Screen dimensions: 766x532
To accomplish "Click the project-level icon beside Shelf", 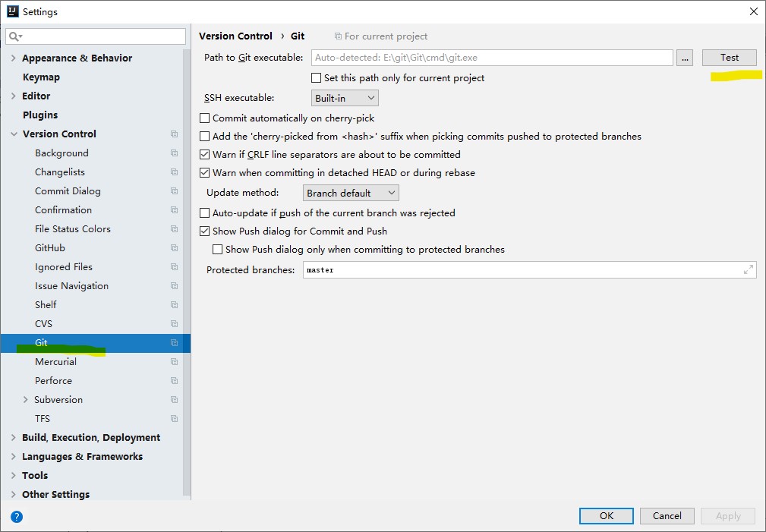I will coord(174,305).
